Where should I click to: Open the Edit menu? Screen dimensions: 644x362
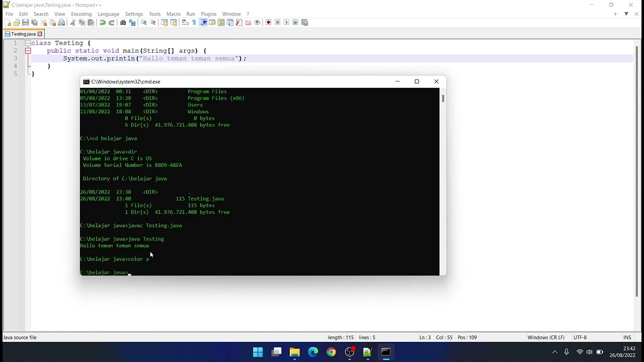[23, 14]
